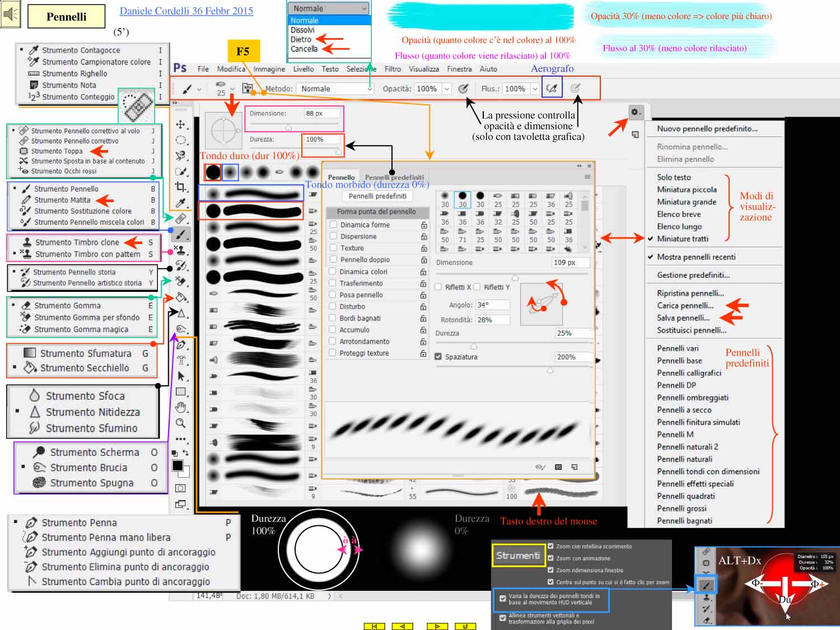Viewport: 840px width, 630px height.
Task: Uncheck the Spaziatura checkbox
Action: [438, 357]
